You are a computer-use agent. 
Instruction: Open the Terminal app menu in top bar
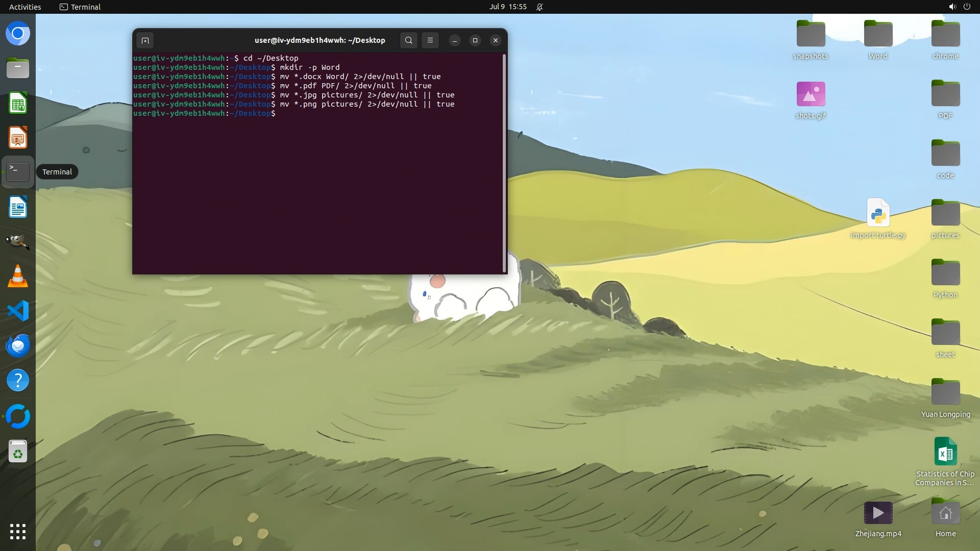(x=80, y=7)
